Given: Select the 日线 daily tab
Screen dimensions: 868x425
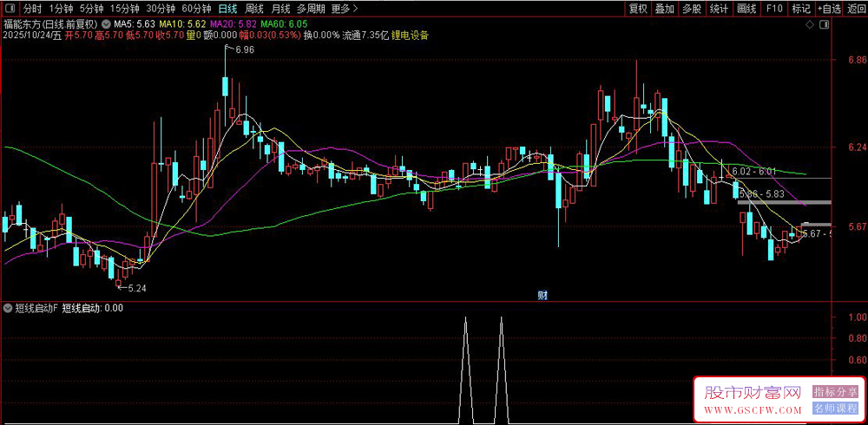Looking at the screenshot, I should [x=227, y=9].
